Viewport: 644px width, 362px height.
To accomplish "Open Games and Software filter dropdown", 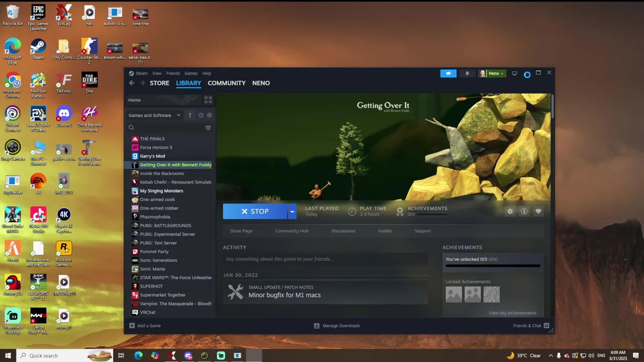I will (x=154, y=115).
